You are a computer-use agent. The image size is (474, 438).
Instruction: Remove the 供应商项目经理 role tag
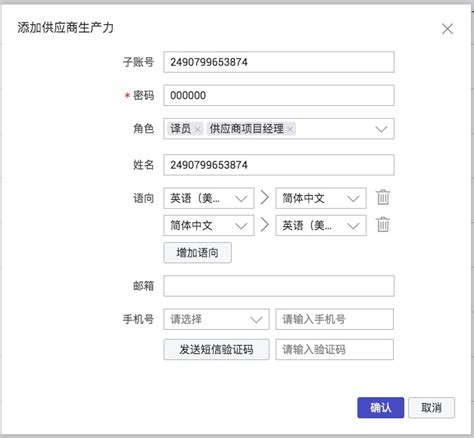290,129
